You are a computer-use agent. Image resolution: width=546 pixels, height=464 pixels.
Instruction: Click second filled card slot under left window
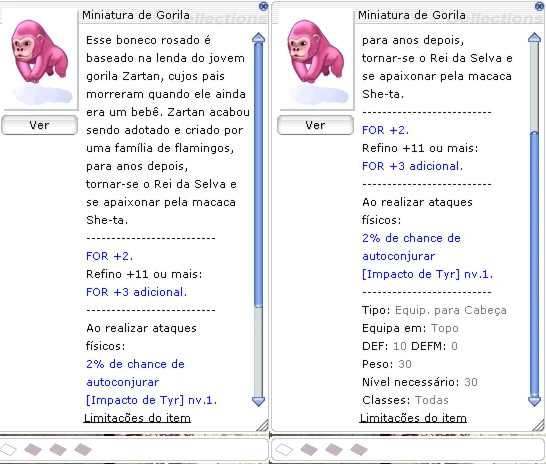pyautogui.click(x=58, y=449)
